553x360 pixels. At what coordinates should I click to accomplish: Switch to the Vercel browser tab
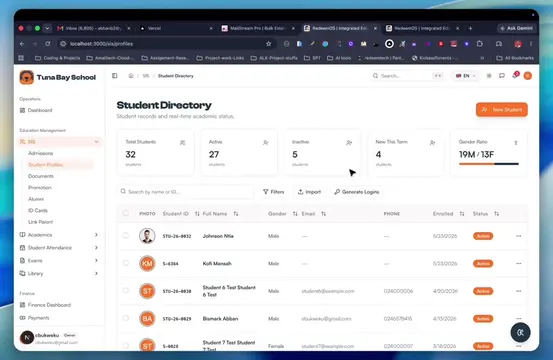pyautogui.click(x=176, y=28)
